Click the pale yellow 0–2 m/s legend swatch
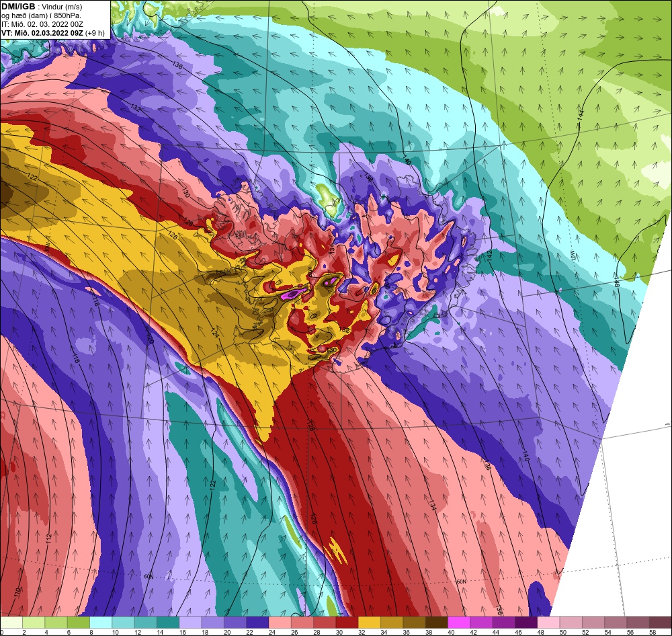Viewport: 672px width, 636px height. pos(11,623)
